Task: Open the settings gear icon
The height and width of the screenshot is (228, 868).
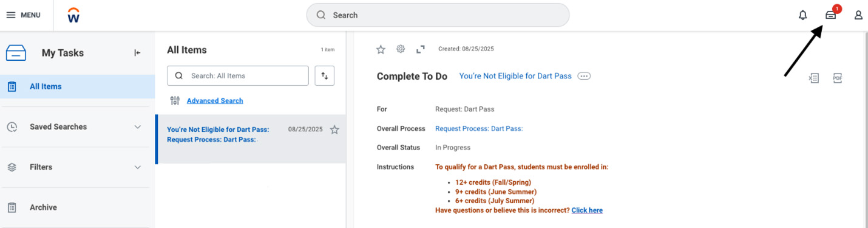Action: tap(401, 49)
